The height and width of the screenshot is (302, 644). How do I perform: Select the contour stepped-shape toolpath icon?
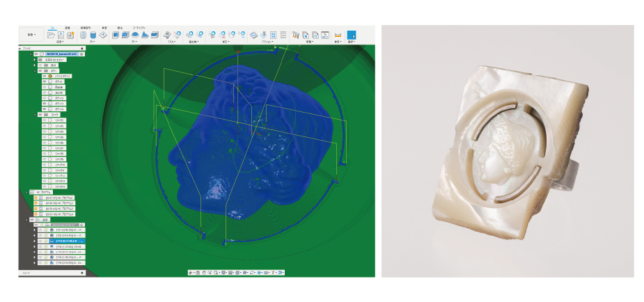click(x=145, y=35)
